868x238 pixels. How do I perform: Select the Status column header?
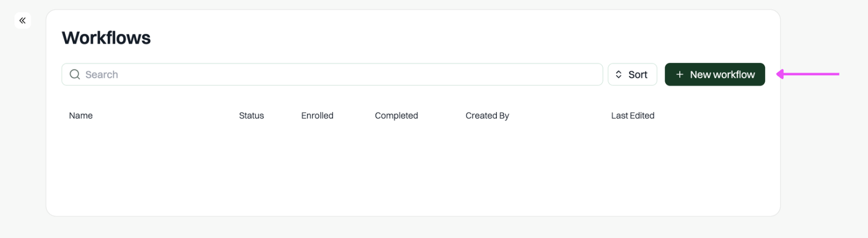click(251, 115)
